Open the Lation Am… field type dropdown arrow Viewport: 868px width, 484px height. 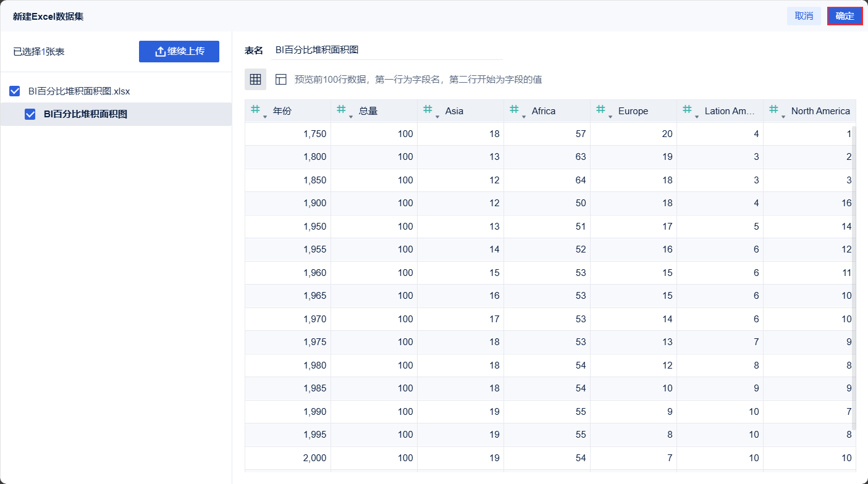point(697,116)
